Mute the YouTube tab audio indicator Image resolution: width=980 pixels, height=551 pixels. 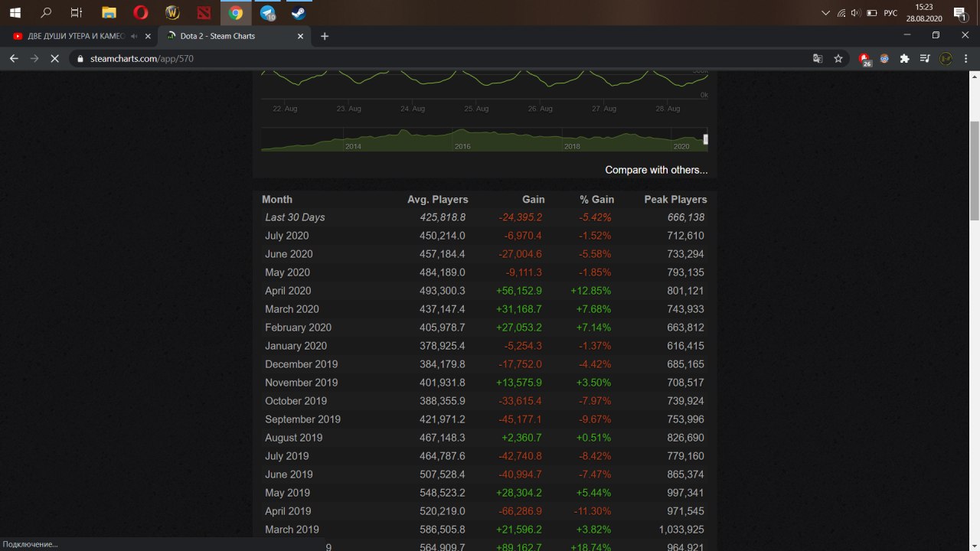coord(134,36)
